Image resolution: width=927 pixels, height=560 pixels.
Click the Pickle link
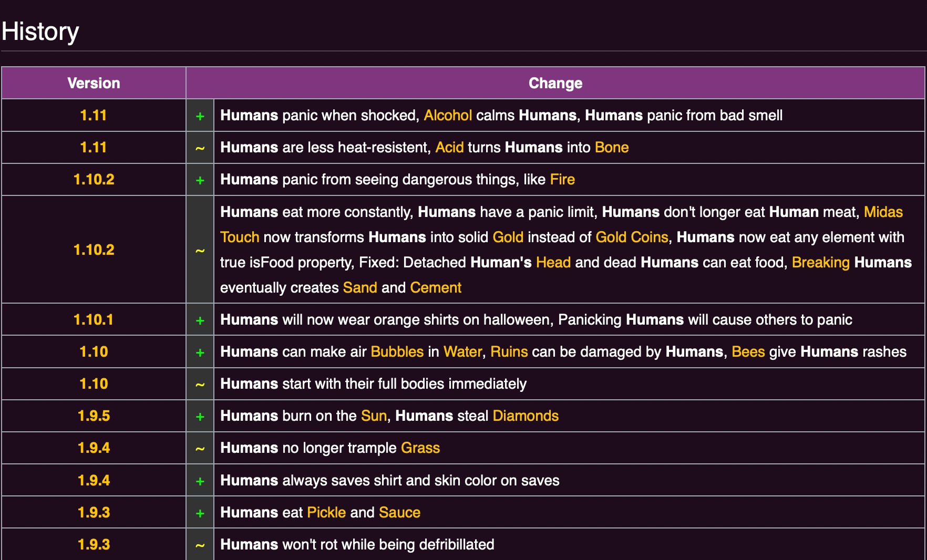(x=326, y=513)
